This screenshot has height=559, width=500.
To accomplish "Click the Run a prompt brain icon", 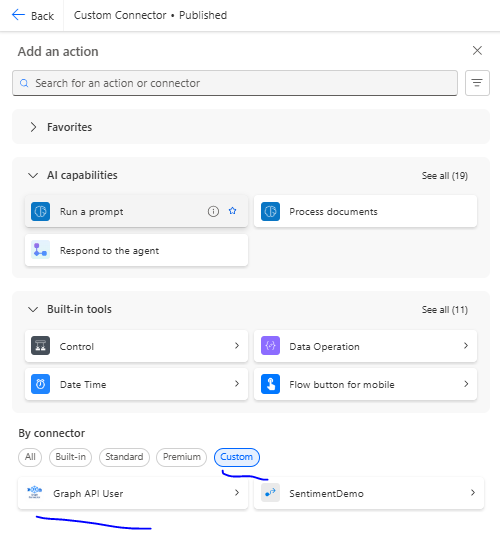I will click(x=40, y=211).
